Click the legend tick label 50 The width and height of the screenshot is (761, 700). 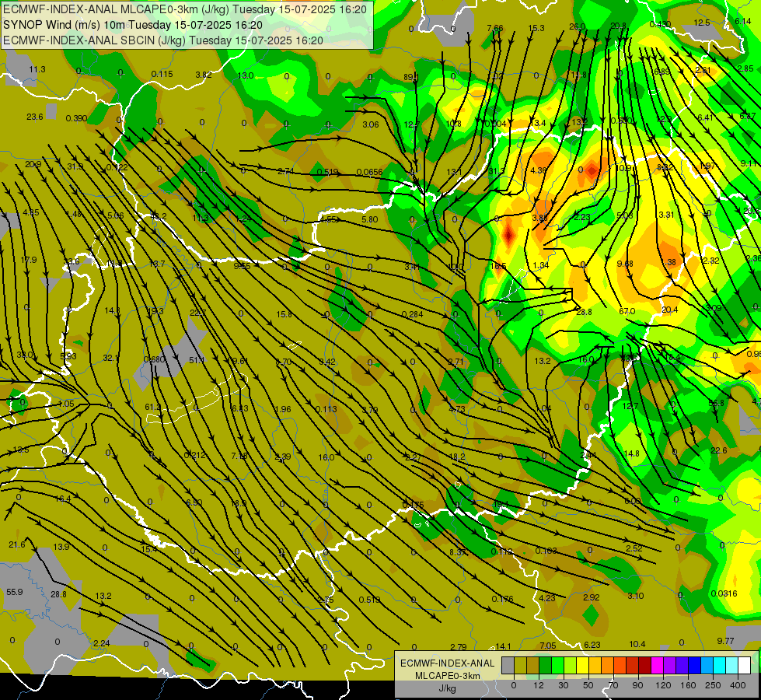588,685
